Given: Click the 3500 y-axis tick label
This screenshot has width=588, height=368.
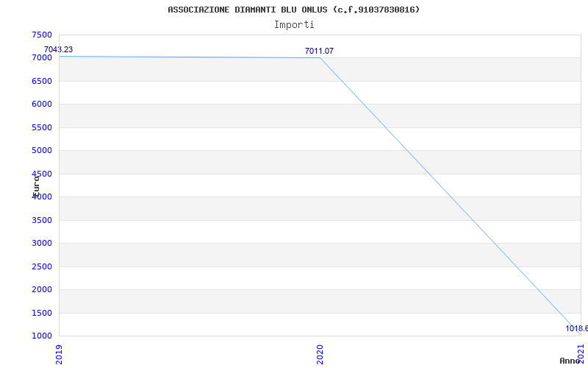Looking at the screenshot, I should [42, 220].
